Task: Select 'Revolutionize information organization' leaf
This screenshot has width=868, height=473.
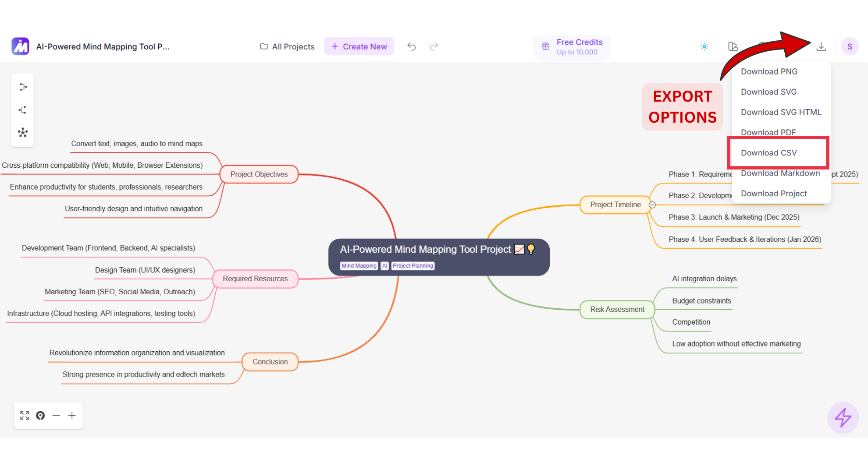Action: (137, 353)
